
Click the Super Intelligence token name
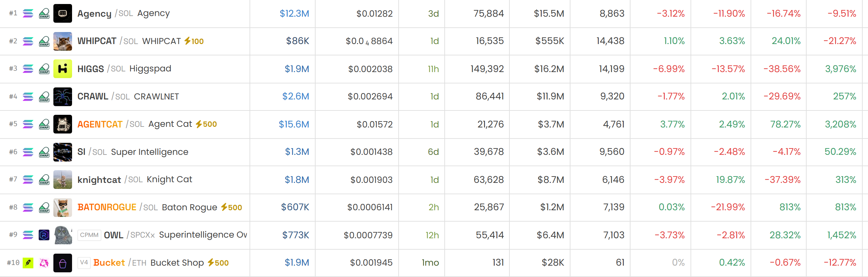point(149,152)
